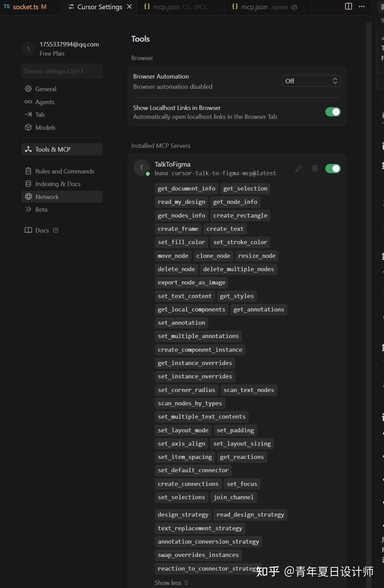The height and width of the screenshot is (588, 384).
Task: Collapse the tool list with Show less
Action: point(171,583)
